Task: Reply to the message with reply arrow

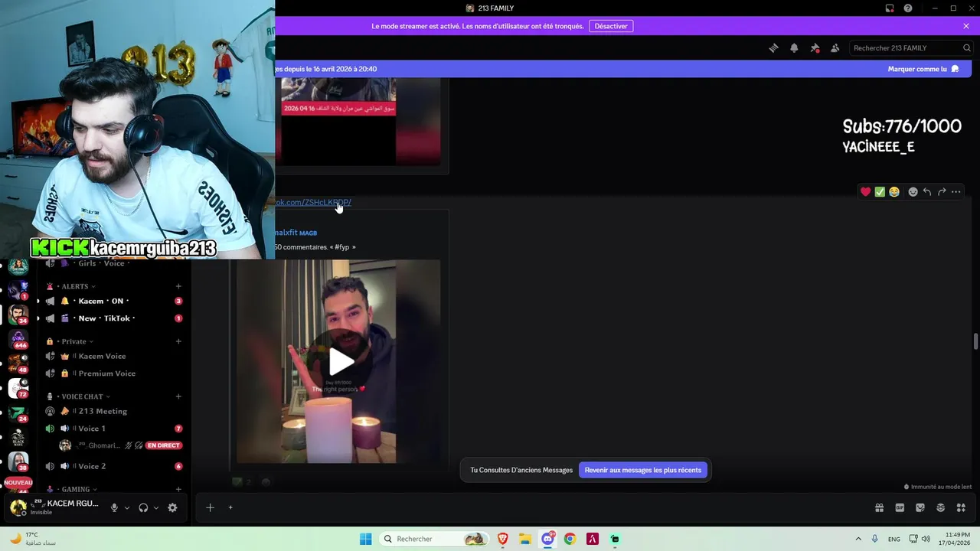Action: pos(927,192)
